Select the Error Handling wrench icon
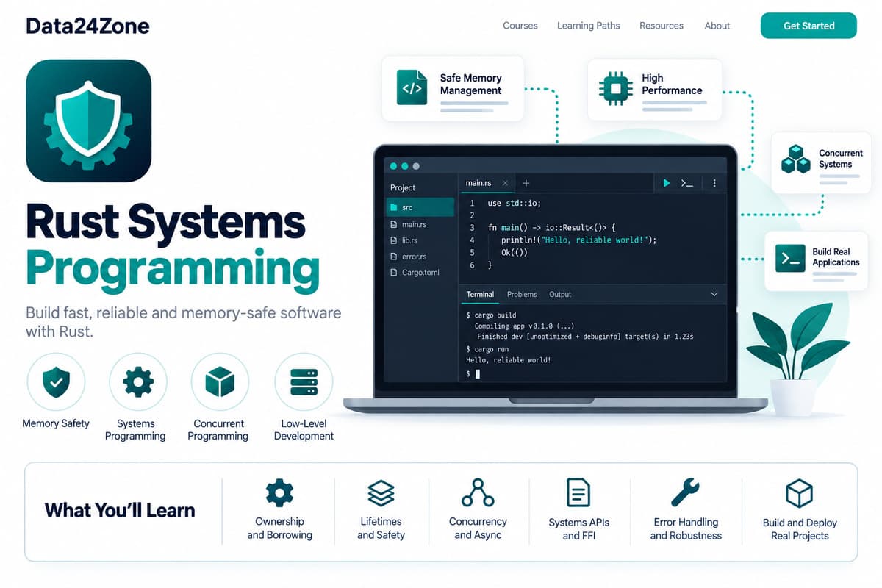The height and width of the screenshot is (588, 882). (685, 492)
